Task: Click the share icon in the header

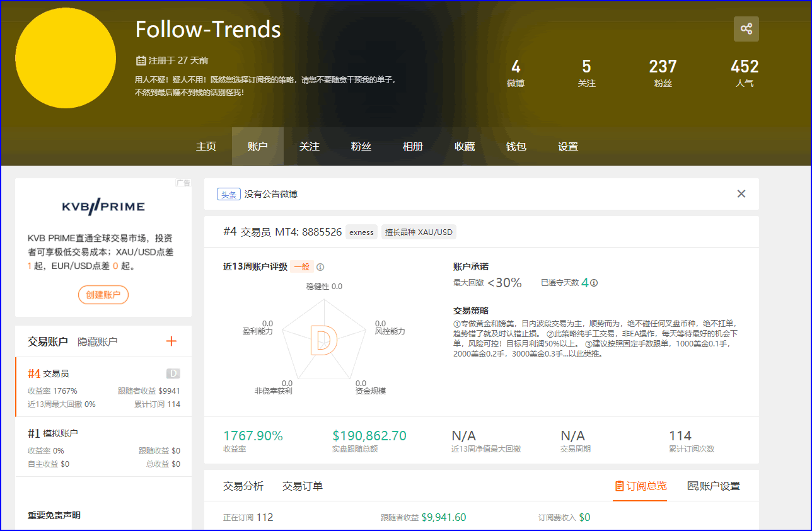Action: coord(746,29)
